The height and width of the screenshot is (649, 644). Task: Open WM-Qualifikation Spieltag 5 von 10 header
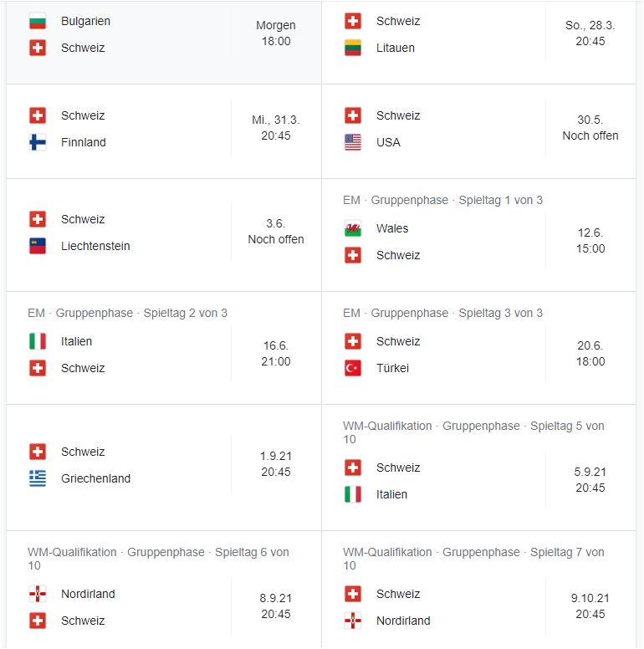pos(473,432)
